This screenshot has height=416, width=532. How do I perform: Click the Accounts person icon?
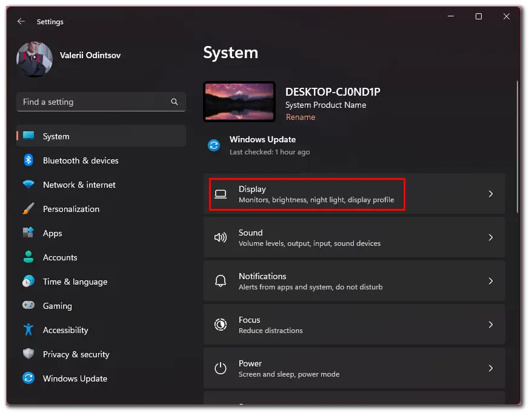[x=28, y=257]
